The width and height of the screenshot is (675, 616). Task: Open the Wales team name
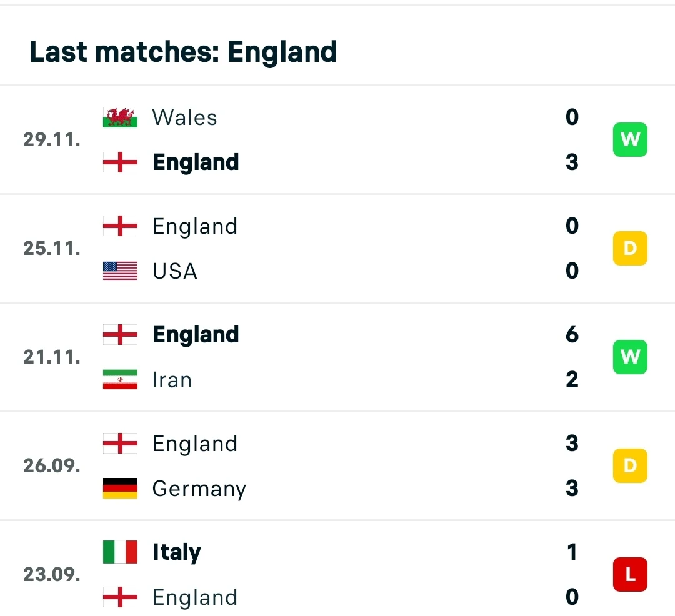click(185, 117)
